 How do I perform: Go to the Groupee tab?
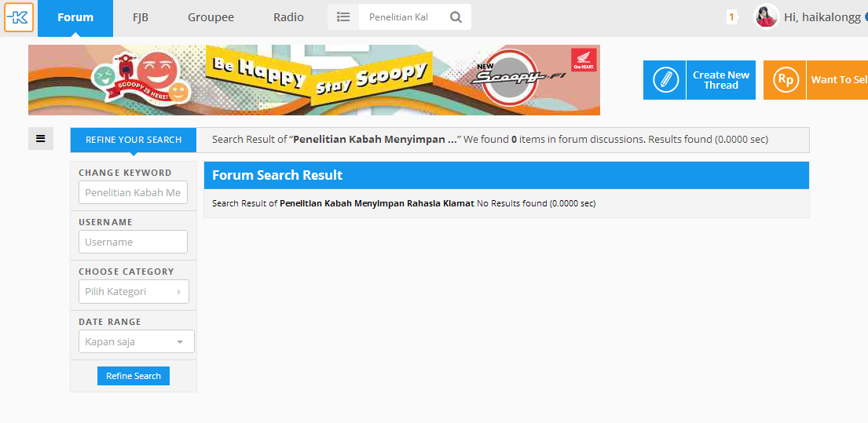(211, 18)
